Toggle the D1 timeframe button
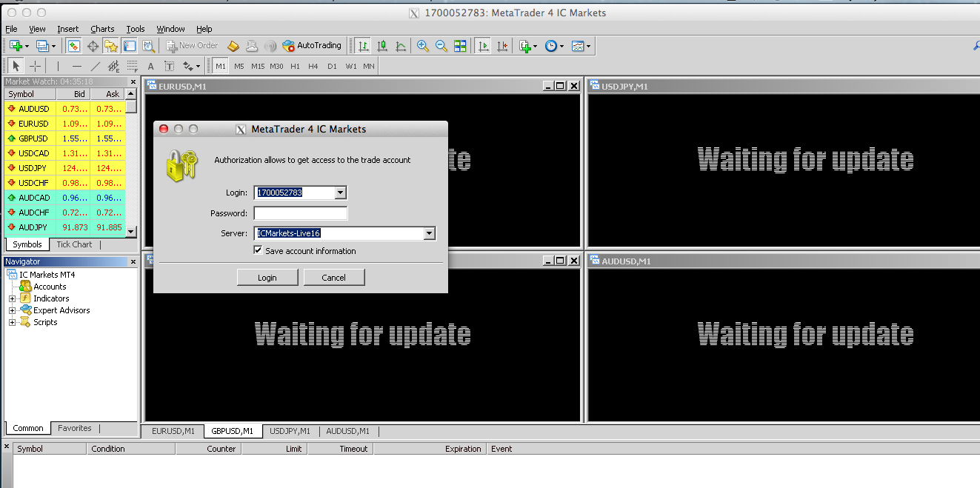Viewport: 980px width, 488px height. [x=332, y=66]
